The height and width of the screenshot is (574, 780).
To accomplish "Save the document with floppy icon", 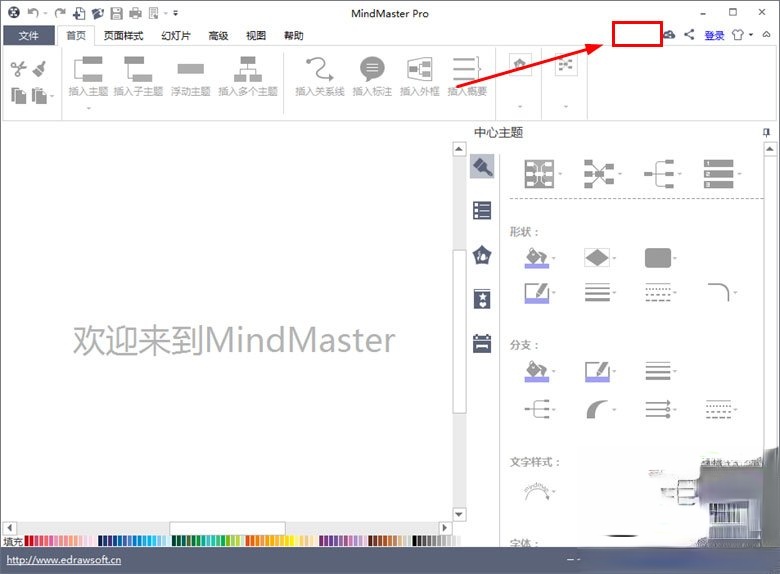I will click(116, 13).
